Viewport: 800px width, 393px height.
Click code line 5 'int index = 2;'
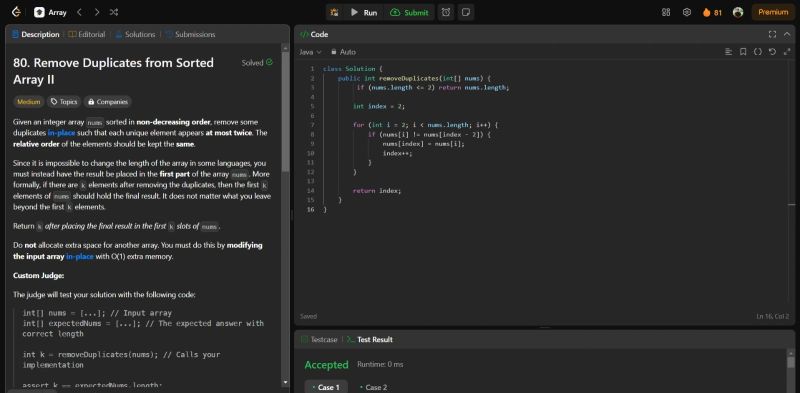tap(379, 106)
